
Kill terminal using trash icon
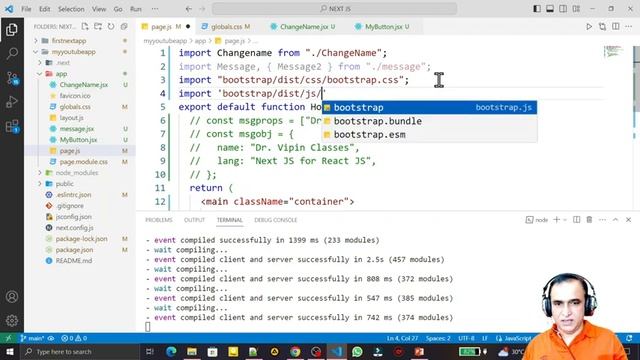[589, 220]
